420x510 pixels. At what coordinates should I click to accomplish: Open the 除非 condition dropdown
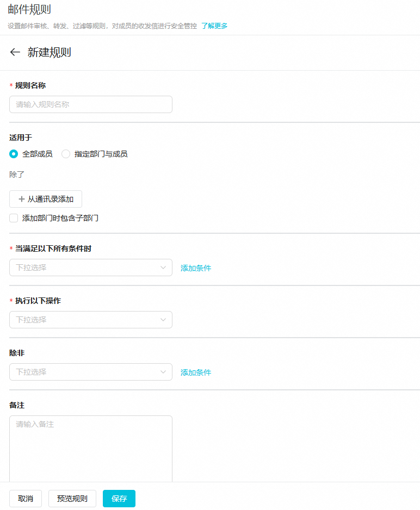tap(87, 372)
